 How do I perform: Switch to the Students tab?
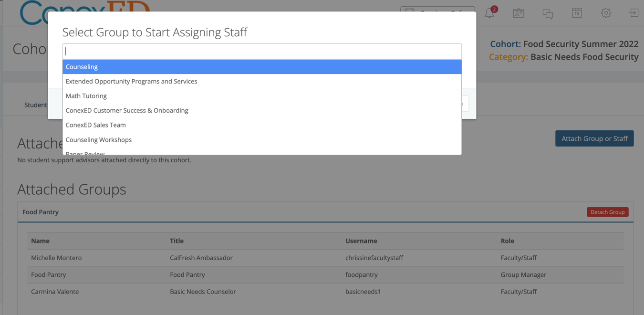tap(37, 105)
